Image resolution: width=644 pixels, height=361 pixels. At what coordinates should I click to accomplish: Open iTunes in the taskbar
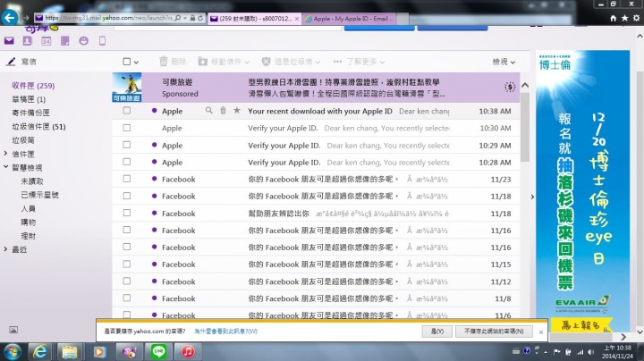point(188,351)
